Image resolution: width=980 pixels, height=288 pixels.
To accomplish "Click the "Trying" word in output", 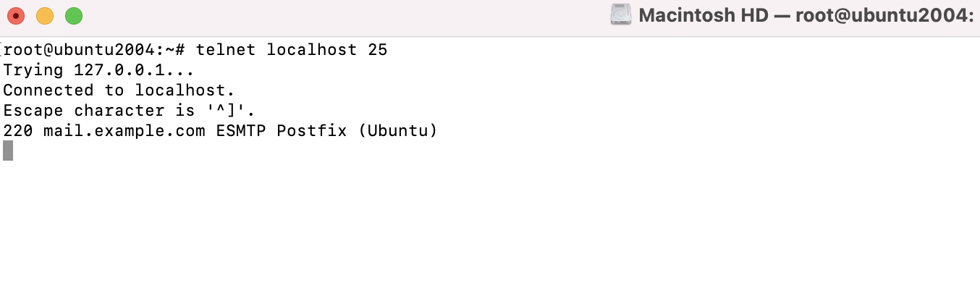I will pyautogui.click(x=33, y=70).
